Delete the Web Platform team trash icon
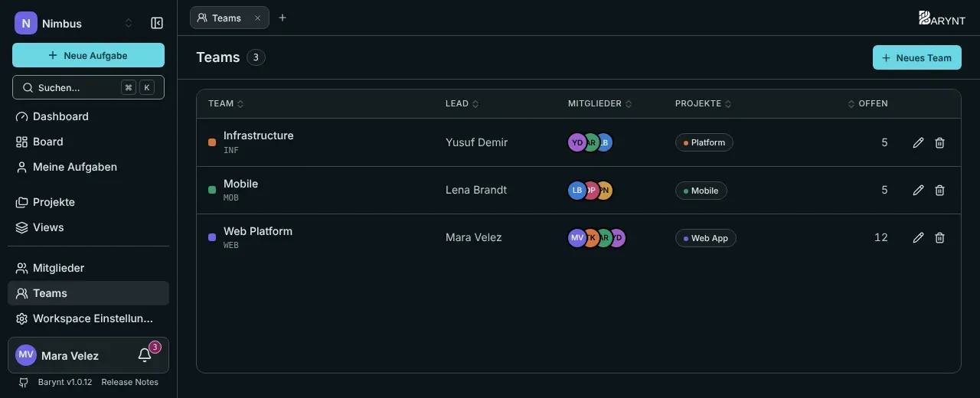 (939, 237)
